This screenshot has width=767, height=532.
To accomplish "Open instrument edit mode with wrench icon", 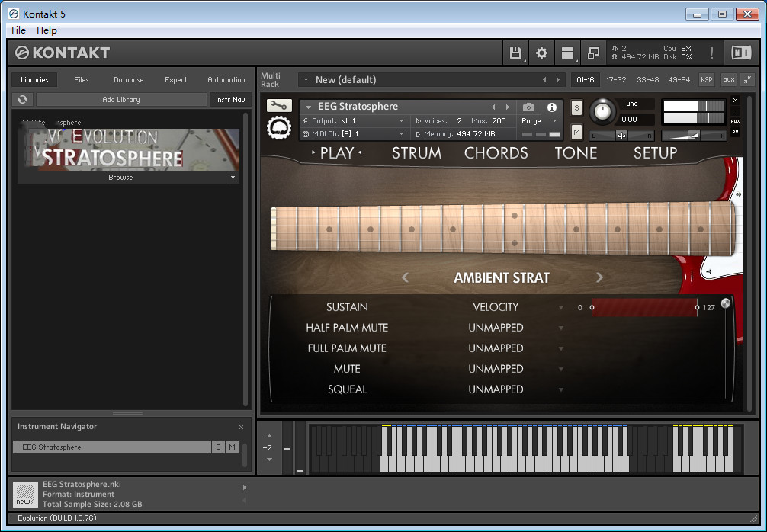I will [279, 105].
